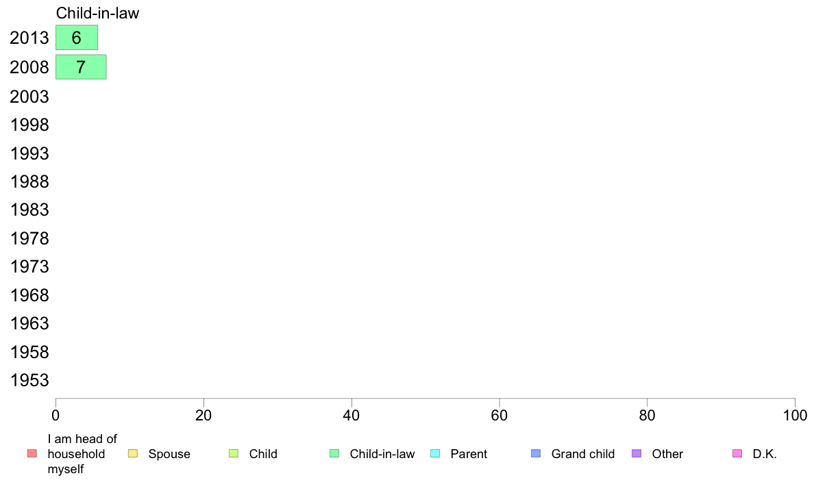Image resolution: width=814 pixels, height=504 pixels.
Task: Click the 100 tick on the x-axis
Action: tap(795, 415)
